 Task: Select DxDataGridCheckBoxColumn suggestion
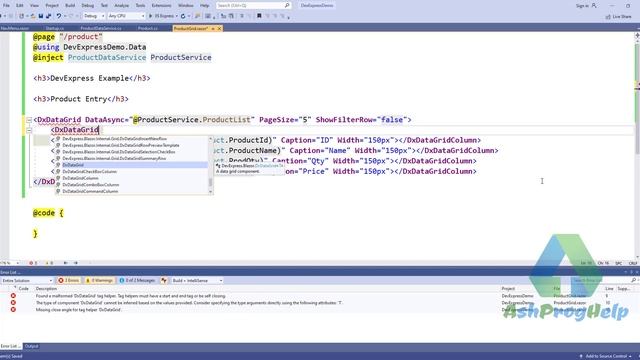(131, 171)
